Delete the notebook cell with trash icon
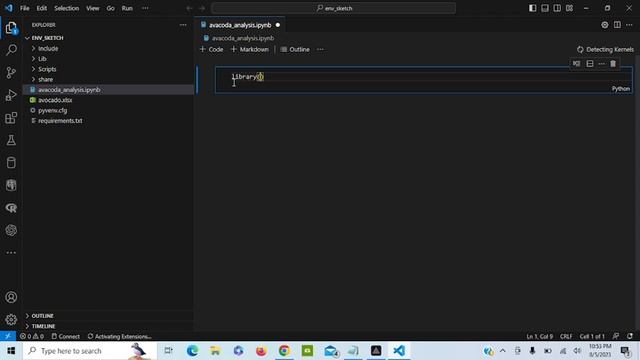640x360 pixels. (613, 64)
